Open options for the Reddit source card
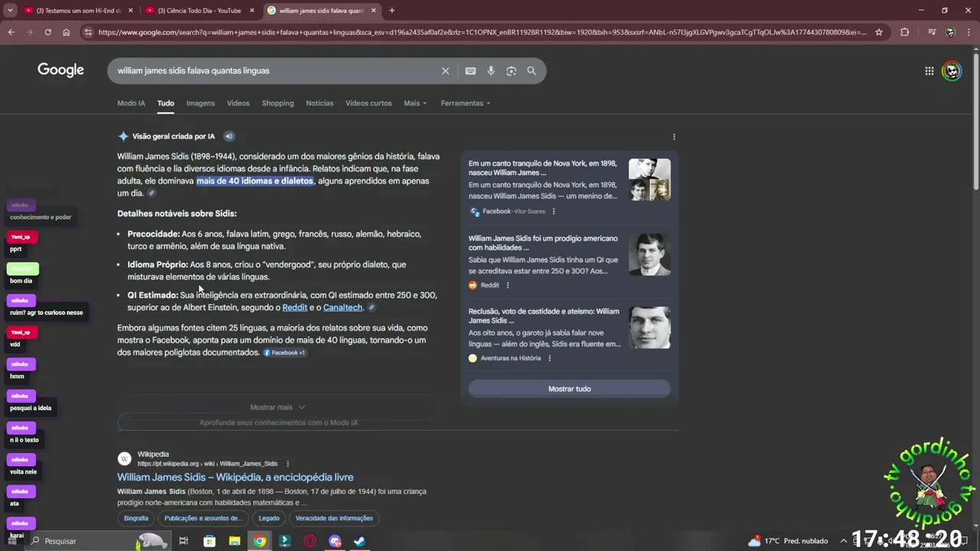This screenshot has height=551, width=980. click(x=508, y=285)
